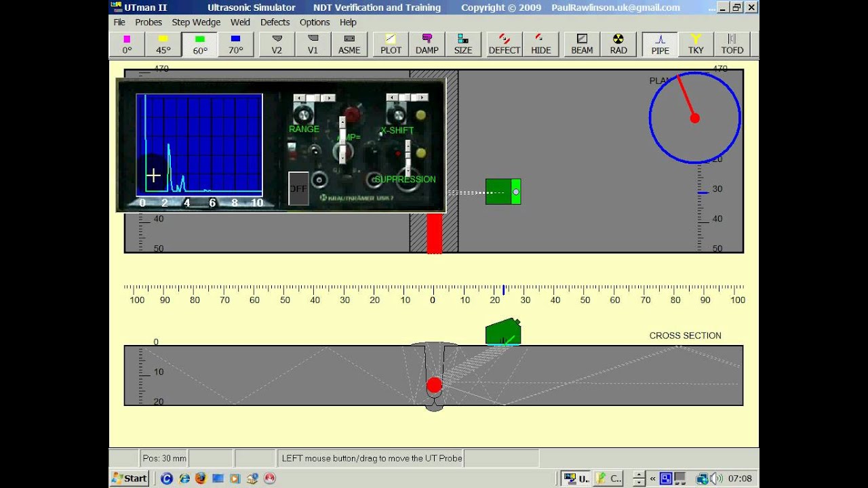Viewport: 868px width, 488px height.
Task: Open the Probes menu
Action: pyautogui.click(x=149, y=22)
